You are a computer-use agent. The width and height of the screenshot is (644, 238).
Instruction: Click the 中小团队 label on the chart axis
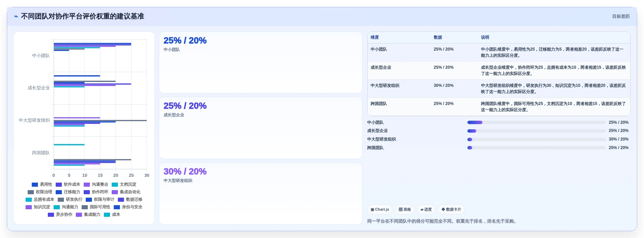(41, 56)
